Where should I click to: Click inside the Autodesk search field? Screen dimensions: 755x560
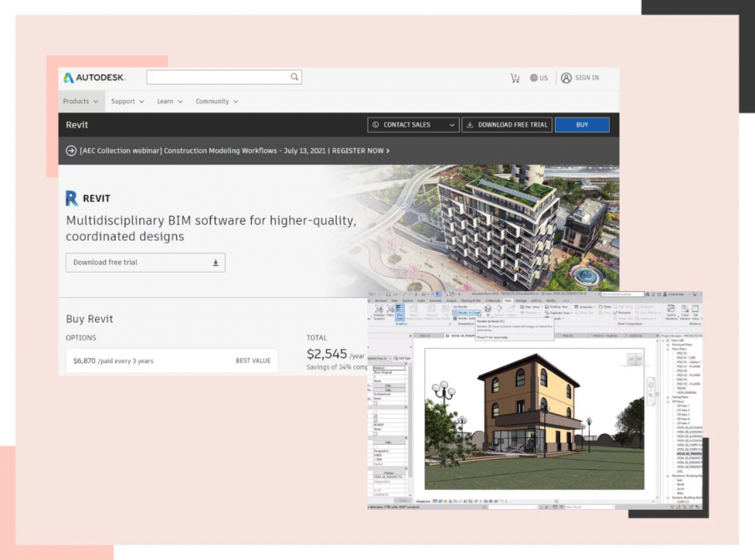218,77
